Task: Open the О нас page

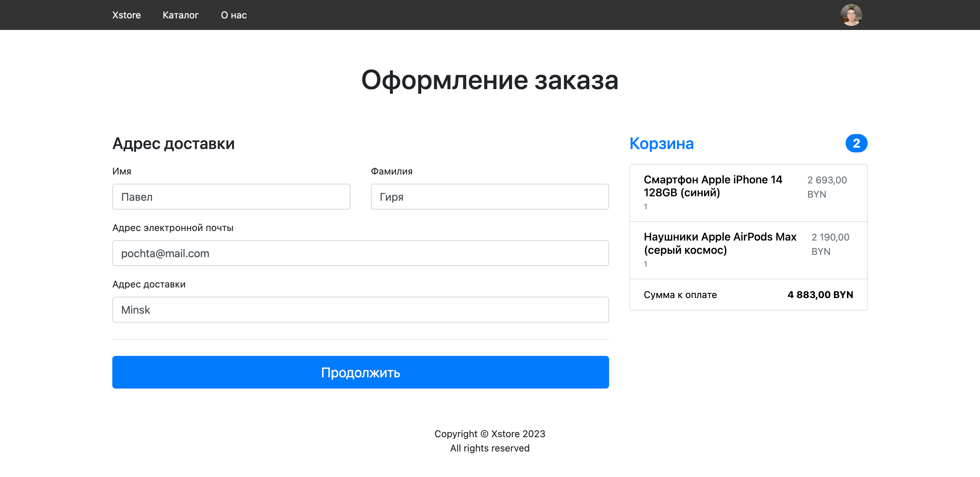Action: 233,15
